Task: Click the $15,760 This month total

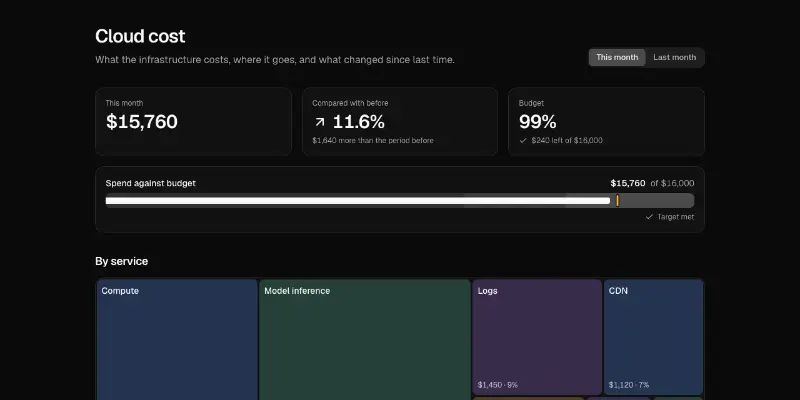Action: [x=142, y=122]
